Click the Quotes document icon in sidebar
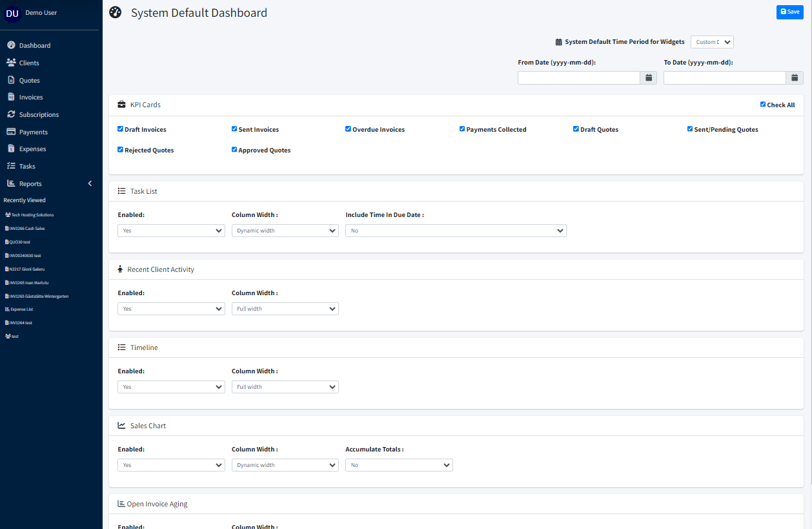Viewport: 812px width, 529px height. pos(11,80)
